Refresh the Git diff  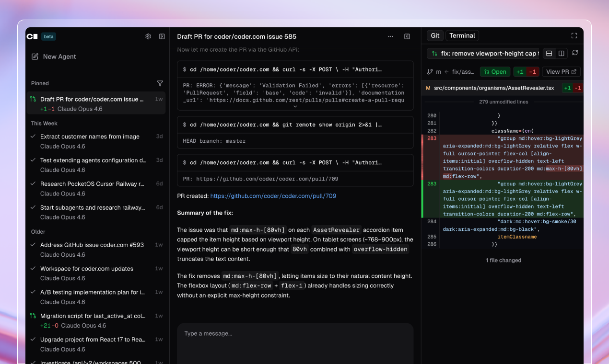(x=575, y=53)
